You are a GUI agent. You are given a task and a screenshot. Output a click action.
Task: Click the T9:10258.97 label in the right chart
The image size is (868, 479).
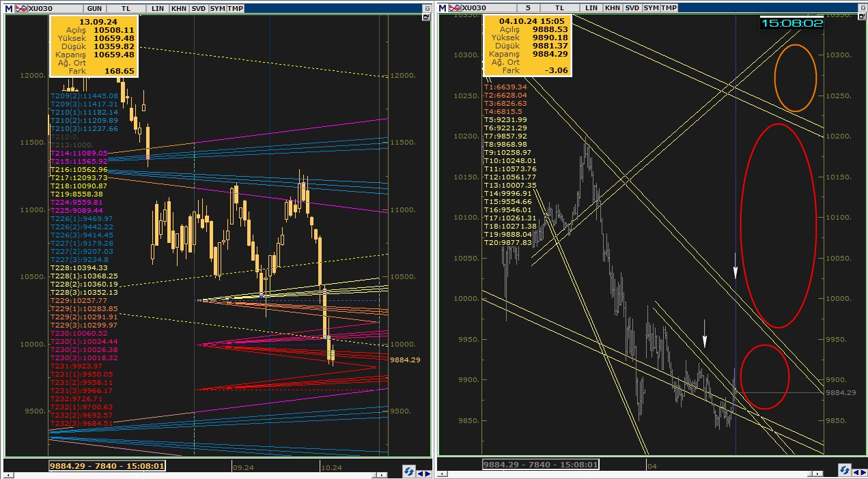pos(508,153)
